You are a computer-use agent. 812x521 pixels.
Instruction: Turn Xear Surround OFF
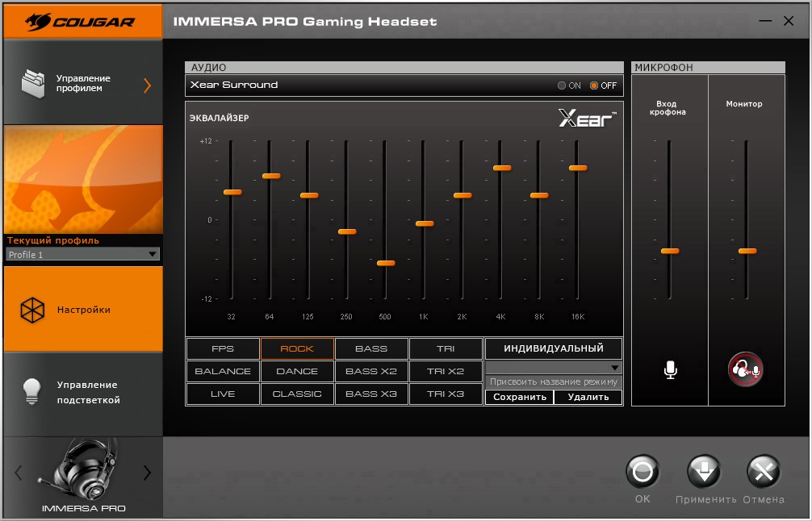coord(594,85)
